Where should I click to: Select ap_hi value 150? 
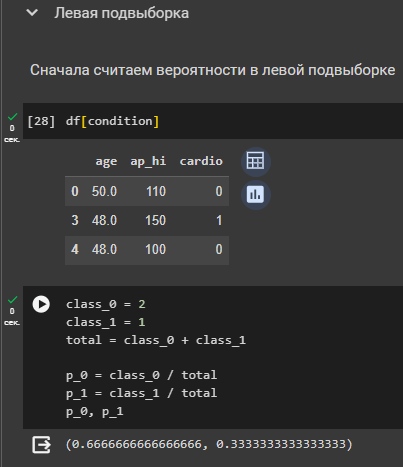155,220
